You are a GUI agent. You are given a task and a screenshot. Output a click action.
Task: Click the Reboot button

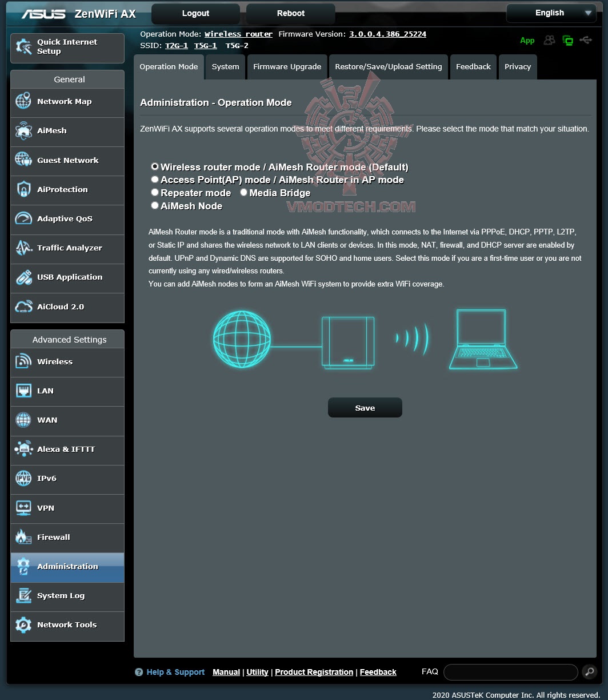click(290, 13)
